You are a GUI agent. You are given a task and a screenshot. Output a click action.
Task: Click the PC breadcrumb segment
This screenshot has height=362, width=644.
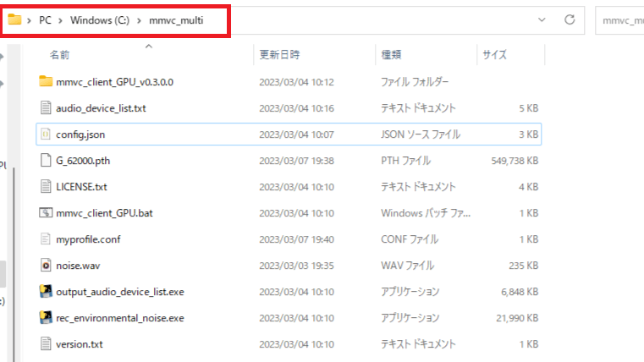tap(45, 20)
